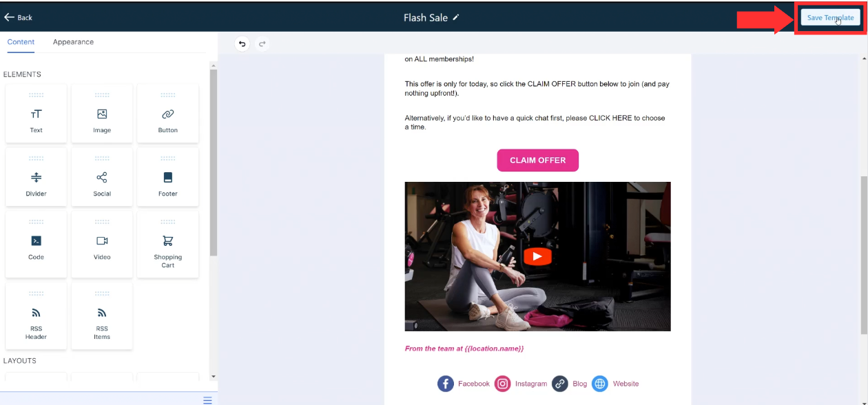Edit the Flash Sale title with the pencil icon
The width and height of the screenshot is (868, 405).
tap(455, 17)
